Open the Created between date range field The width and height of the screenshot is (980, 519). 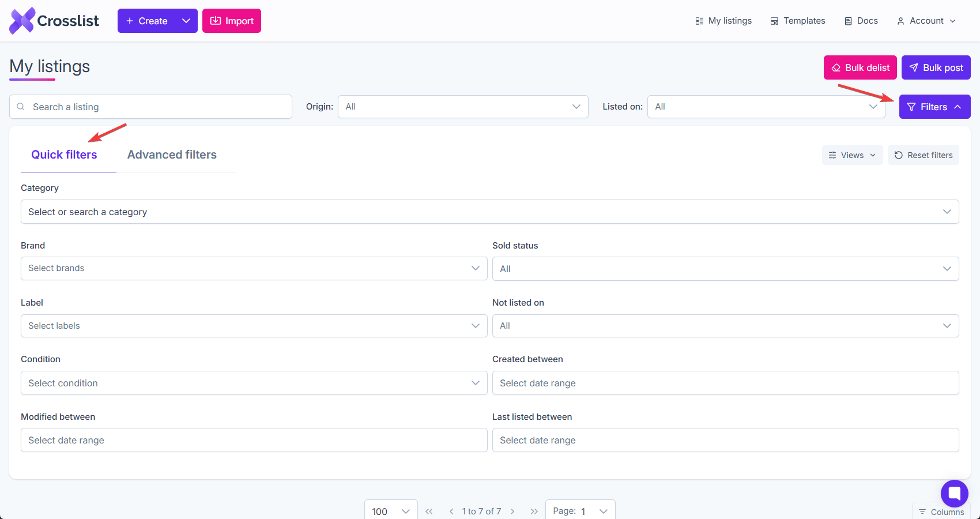(725, 383)
